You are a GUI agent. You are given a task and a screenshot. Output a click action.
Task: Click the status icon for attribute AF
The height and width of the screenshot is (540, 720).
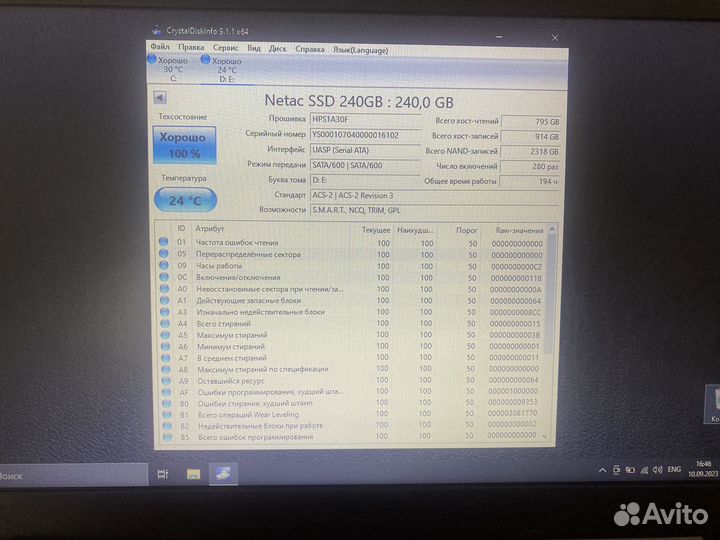(167, 392)
